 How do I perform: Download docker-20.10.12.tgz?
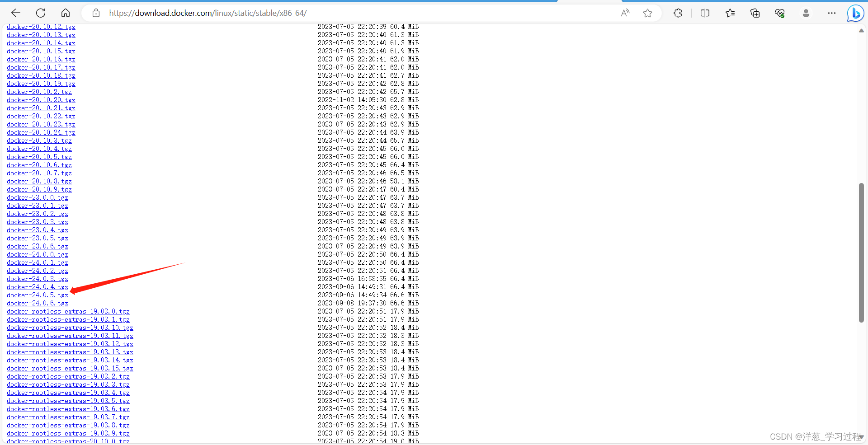click(41, 27)
